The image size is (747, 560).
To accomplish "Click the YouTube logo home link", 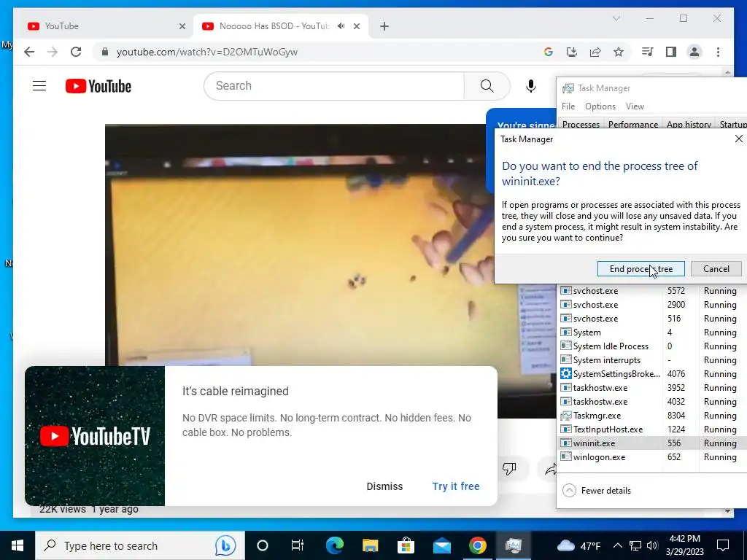I will pyautogui.click(x=98, y=86).
